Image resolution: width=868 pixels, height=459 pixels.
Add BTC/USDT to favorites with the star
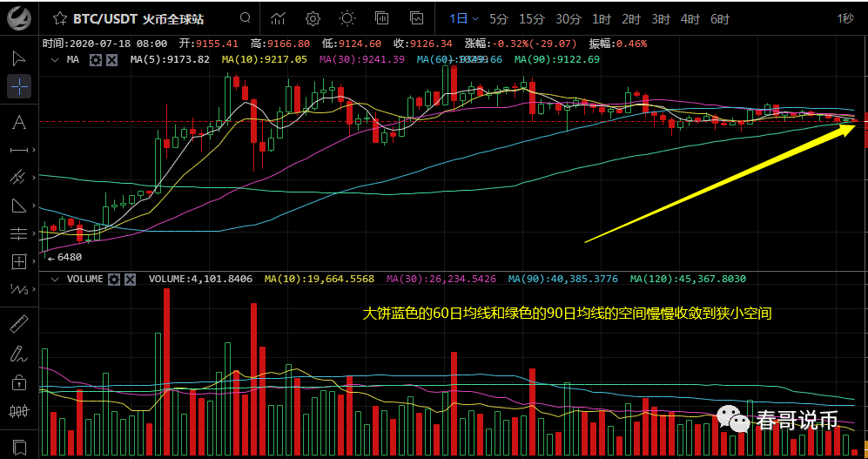(59, 18)
